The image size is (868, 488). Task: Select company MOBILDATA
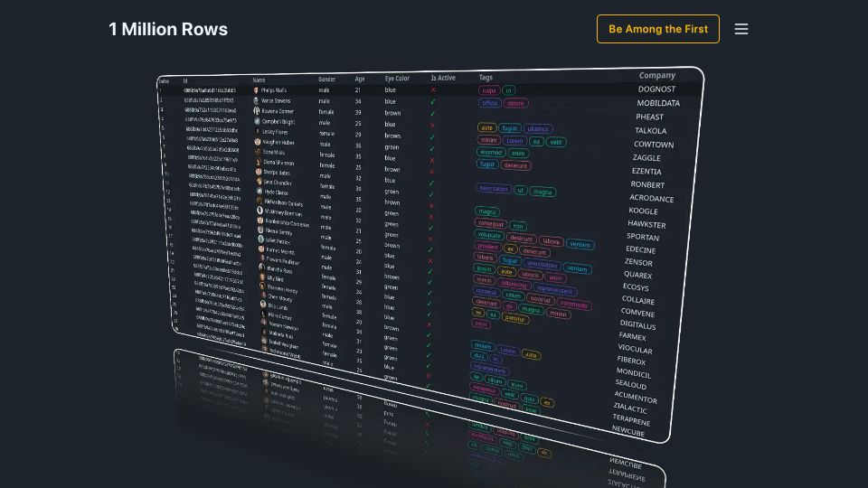point(658,103)
